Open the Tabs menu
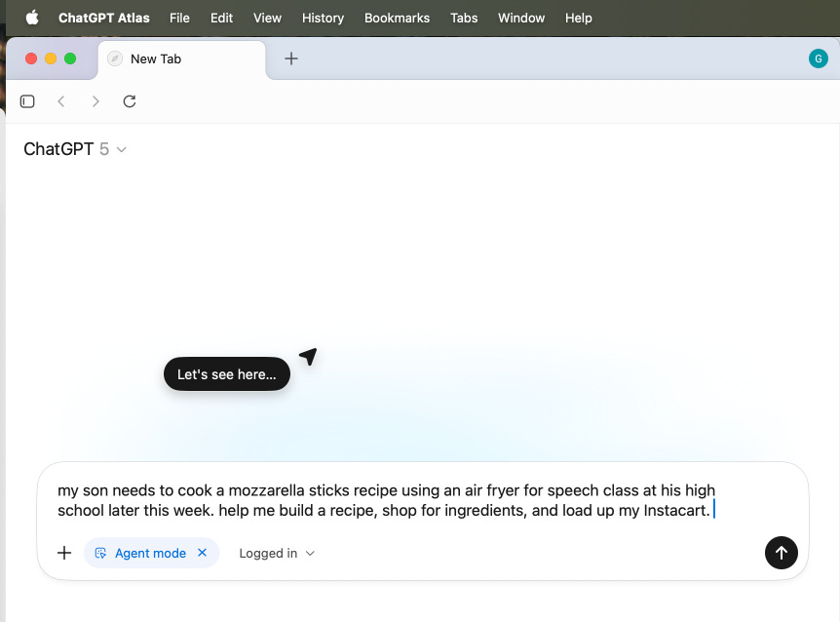The width and height of the screenshot is (840, 622). (464, 18)
